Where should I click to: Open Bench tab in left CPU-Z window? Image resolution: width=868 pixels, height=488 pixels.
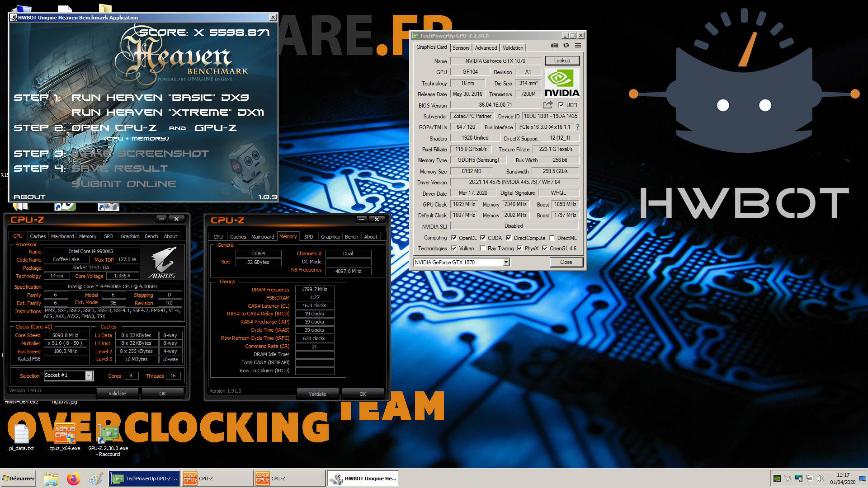tap(151, 236)
